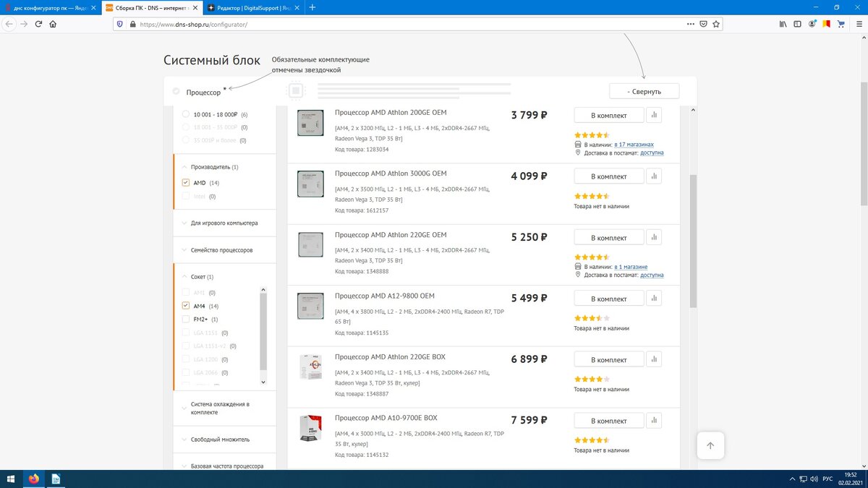Viewport: 868px width, 488px height.
Task: Open Firefox account icon
Action: tap(812, 24)
